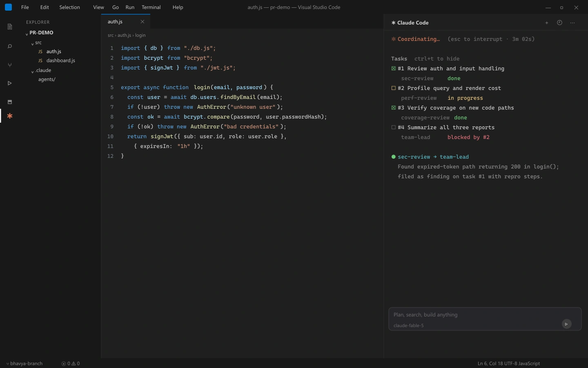Click the 'sec-review' agent name under task #1

[417, 79]
